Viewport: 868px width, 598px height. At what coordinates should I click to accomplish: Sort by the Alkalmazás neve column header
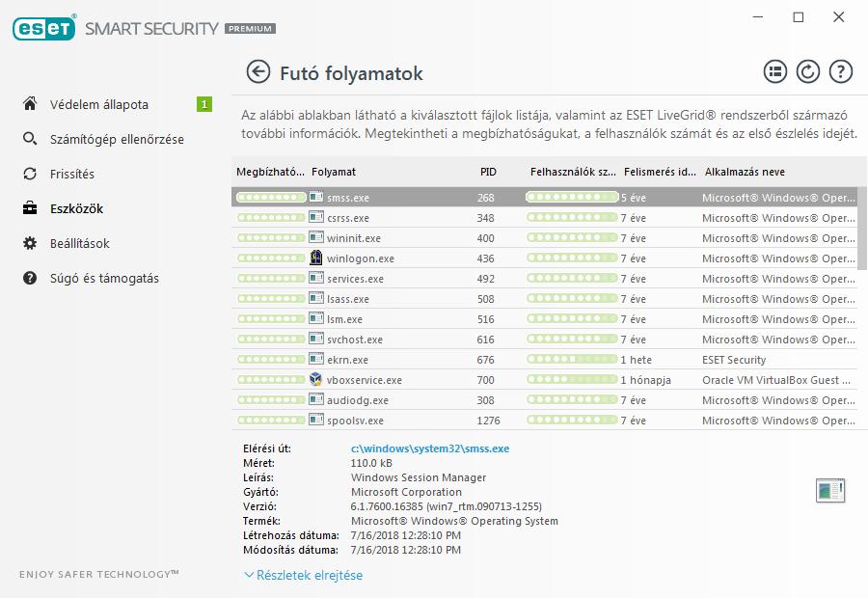point(745,172)
